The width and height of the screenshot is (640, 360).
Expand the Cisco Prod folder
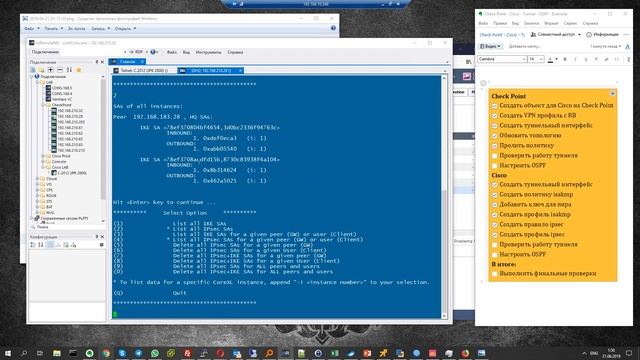click(43, 156)
